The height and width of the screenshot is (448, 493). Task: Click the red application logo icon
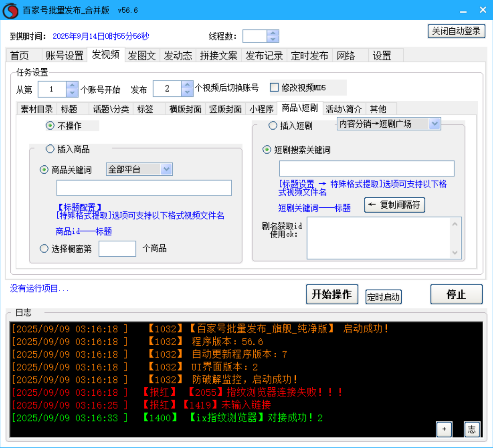click(x=10, y=10)
